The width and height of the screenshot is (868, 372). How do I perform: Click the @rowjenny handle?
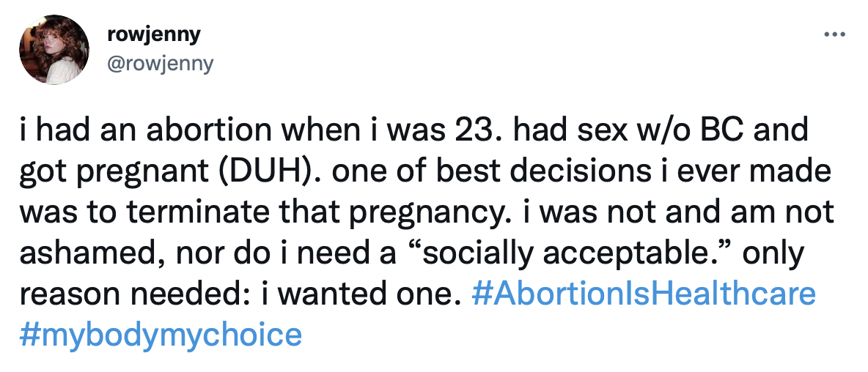pos(160,63)
